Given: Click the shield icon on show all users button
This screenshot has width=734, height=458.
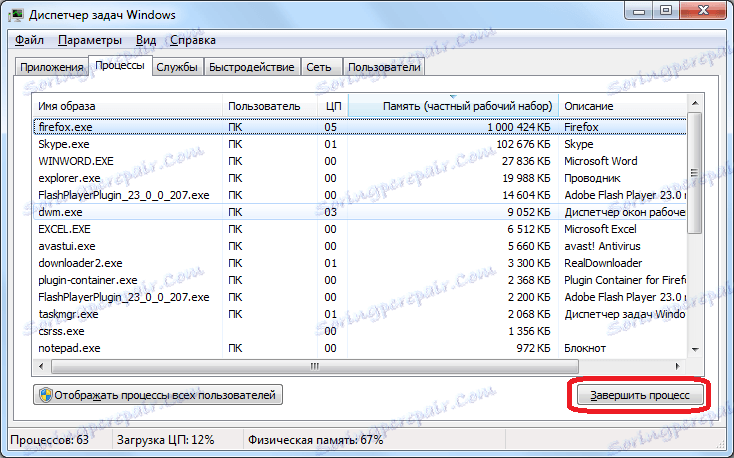Looking at the screenshot, I should (x=45, y=395).
